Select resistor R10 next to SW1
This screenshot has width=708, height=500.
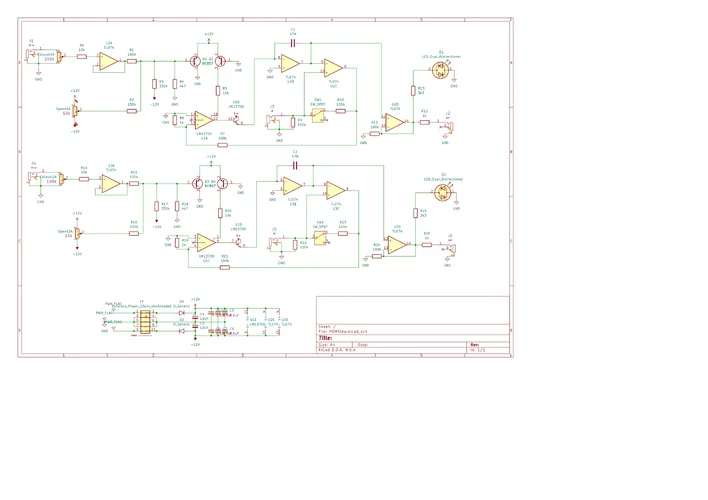tap(340, 111)
